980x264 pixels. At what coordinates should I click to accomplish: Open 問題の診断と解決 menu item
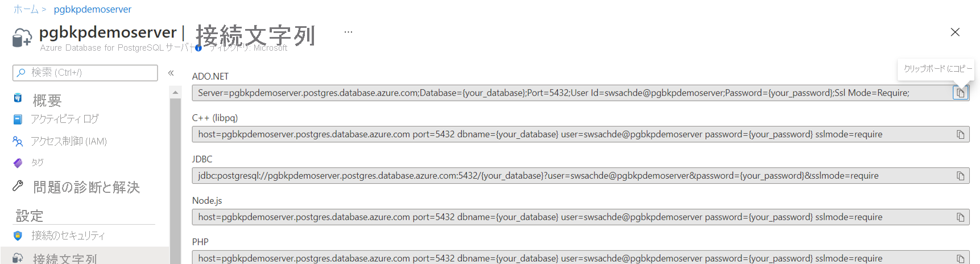click(85, 187)
